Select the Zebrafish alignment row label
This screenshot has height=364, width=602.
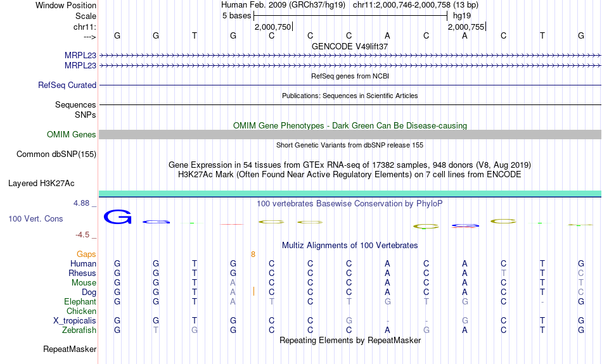tap(79, 330)
